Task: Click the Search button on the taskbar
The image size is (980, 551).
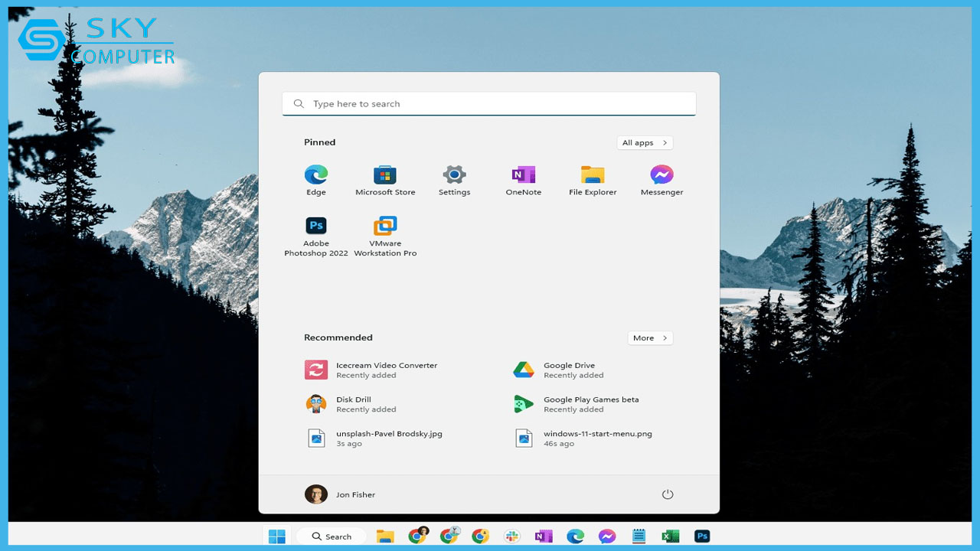Action: click(x=331, y=536)
